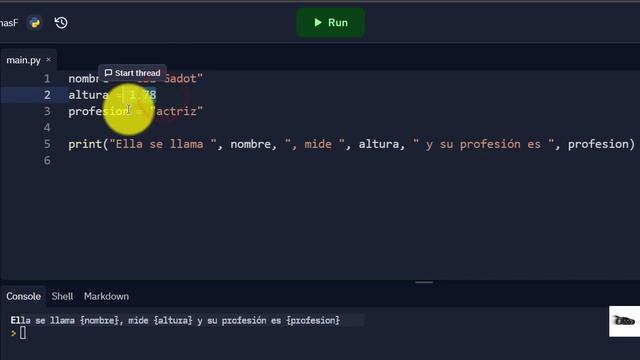This screenshot has width=640, height=360.
Task: Switch to the Console tab
Action: [x=23, y=296]
